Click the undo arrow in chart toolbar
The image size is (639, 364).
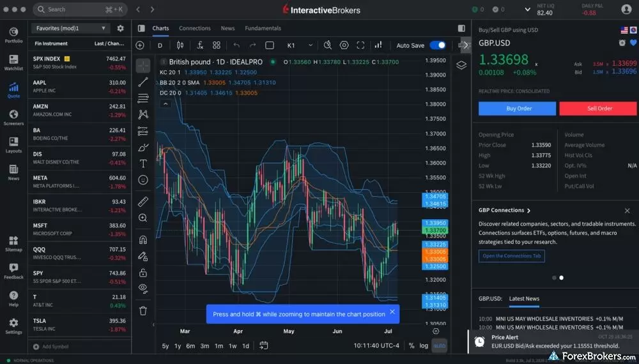coord(236,45)
